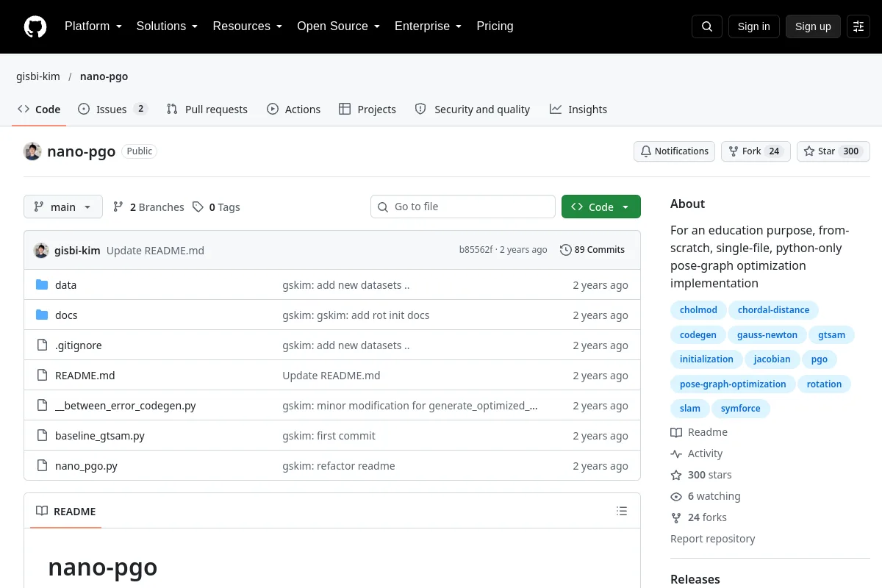Click the symforce topic tag
Image resolution: width=882 pixels, height=588 pixels.
(x=741, y=409)
